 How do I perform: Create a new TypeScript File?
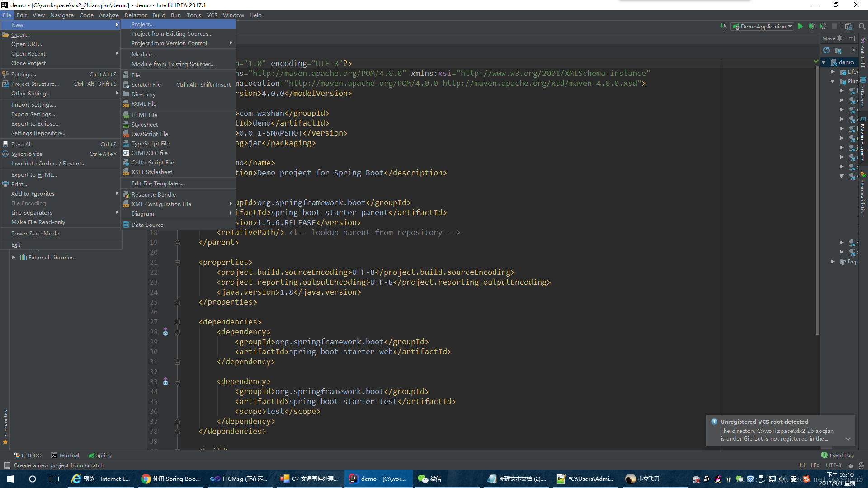(179, 144)
